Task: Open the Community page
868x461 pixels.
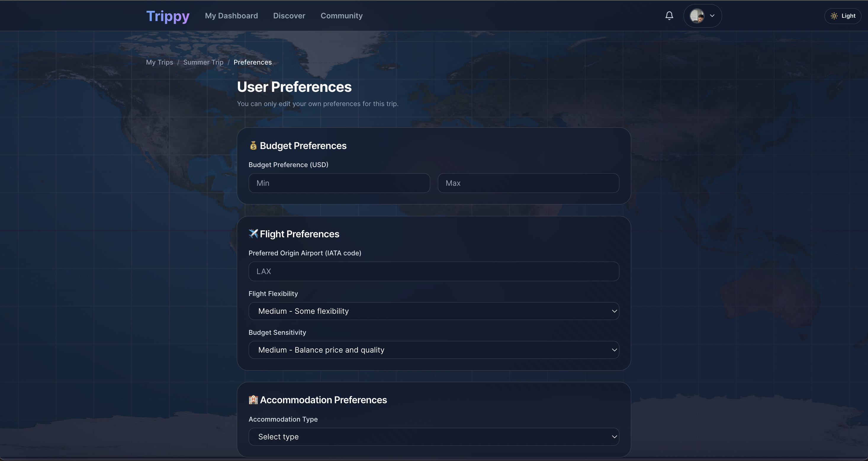Action: coord(341,16)
